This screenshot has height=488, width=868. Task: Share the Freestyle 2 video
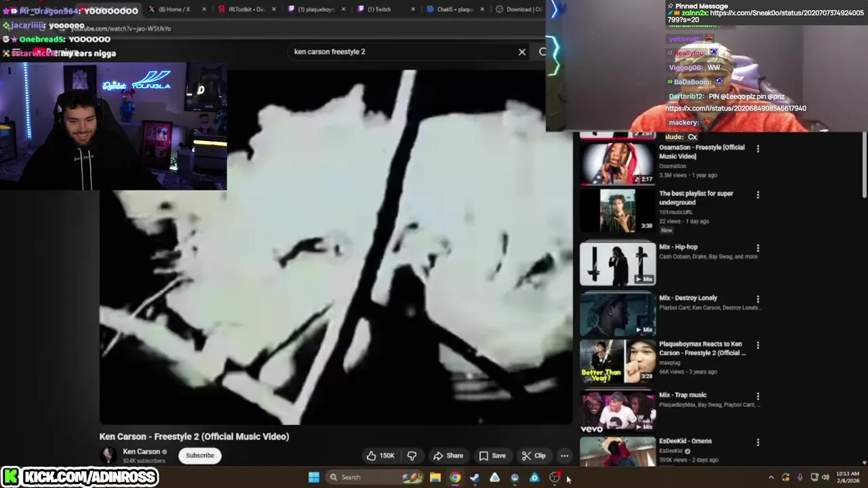448,455
